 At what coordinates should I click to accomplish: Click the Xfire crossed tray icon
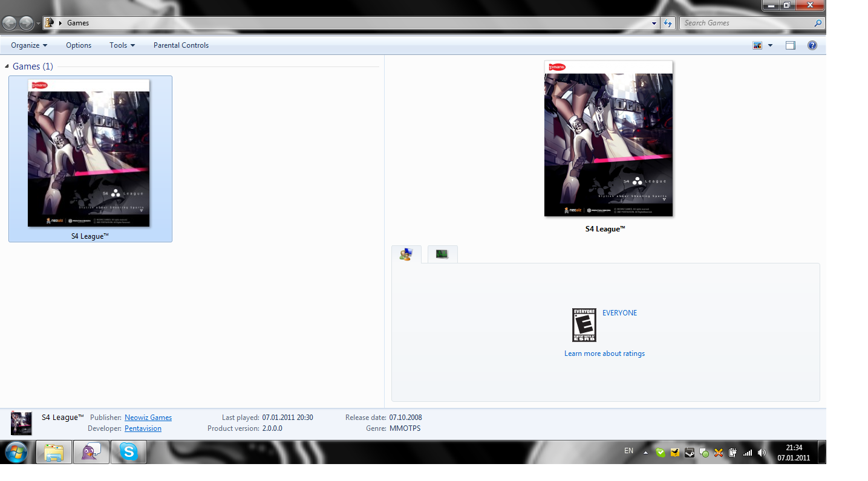(719, 452)
